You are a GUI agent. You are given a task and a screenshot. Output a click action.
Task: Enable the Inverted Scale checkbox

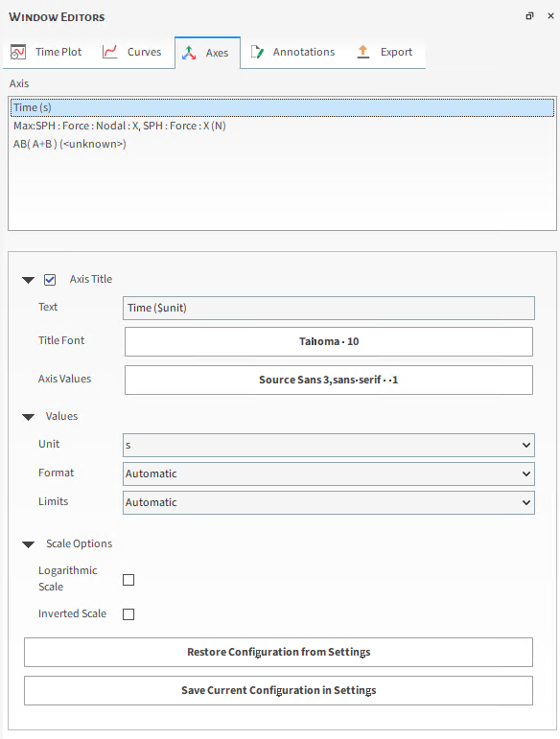click(128, 614)
